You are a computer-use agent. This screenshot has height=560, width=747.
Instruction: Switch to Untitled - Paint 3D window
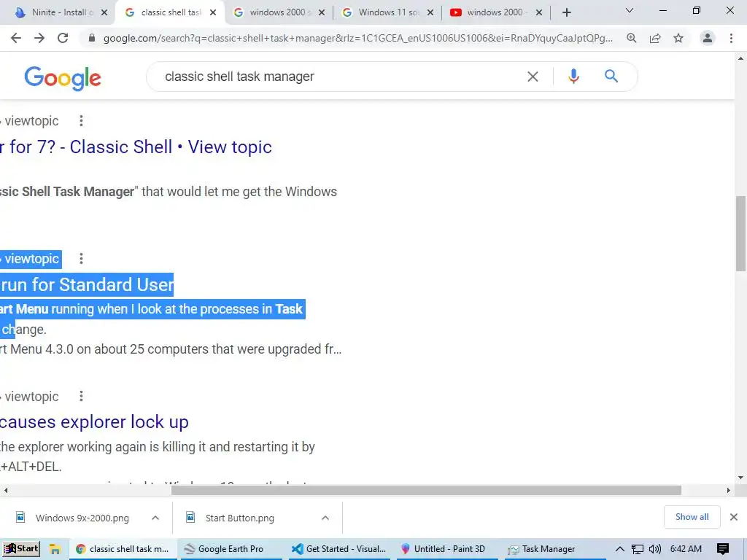[447, 549]
